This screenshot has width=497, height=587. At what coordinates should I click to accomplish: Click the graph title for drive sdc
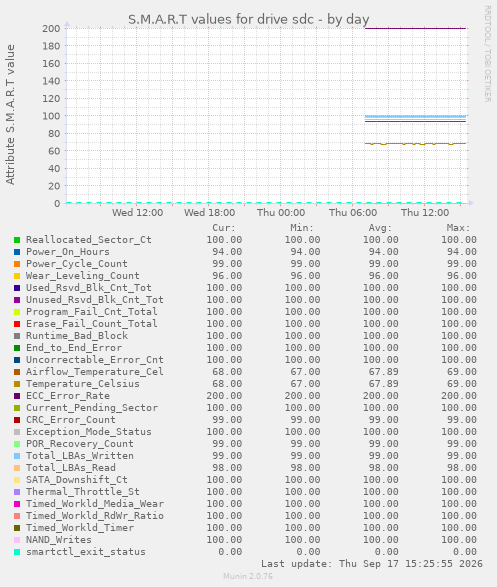pos(248,19)
